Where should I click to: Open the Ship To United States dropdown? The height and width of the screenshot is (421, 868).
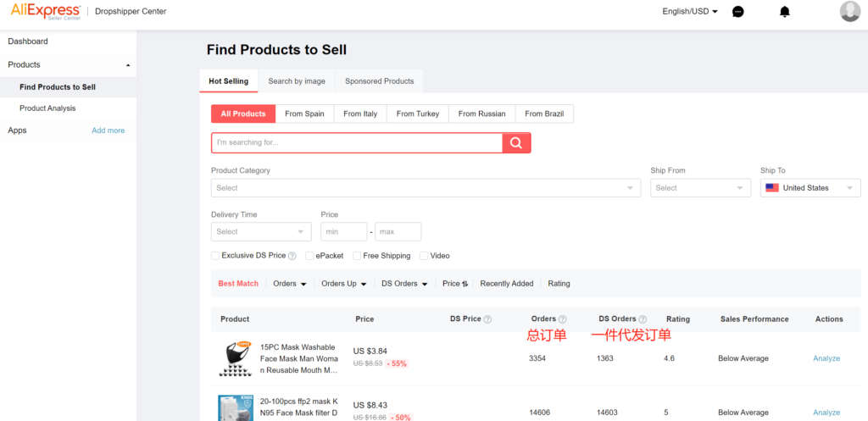(810, 188)
